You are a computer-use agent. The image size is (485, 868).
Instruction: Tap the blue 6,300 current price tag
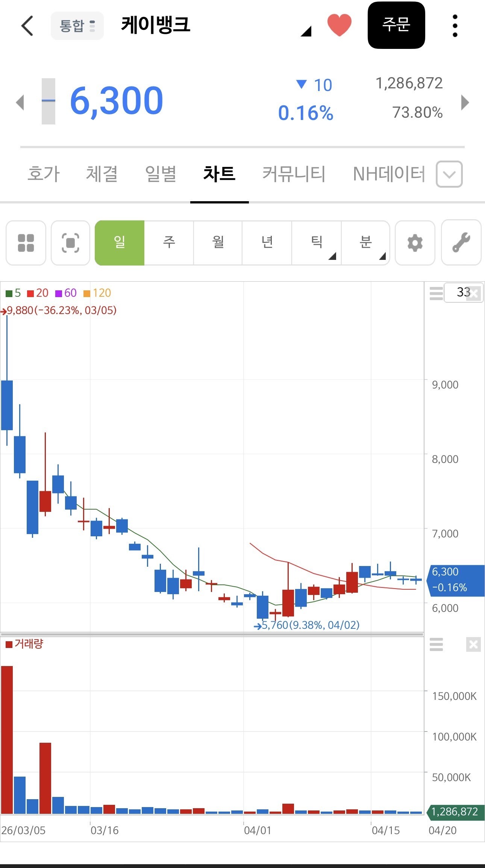(456, 580)
